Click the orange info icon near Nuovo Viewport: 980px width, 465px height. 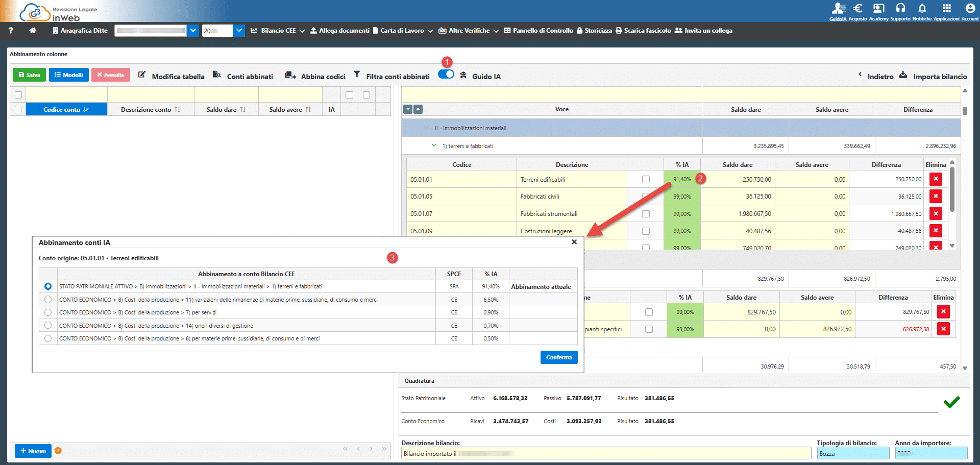58,451
